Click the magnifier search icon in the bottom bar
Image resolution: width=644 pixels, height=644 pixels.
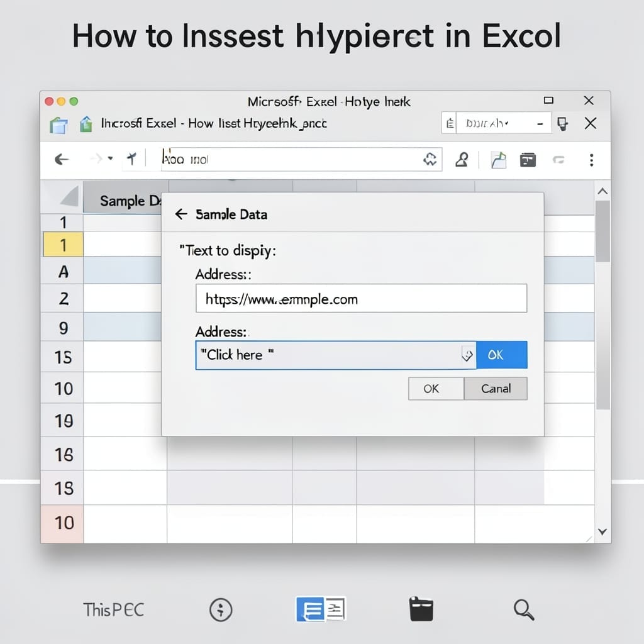(524, 610)
